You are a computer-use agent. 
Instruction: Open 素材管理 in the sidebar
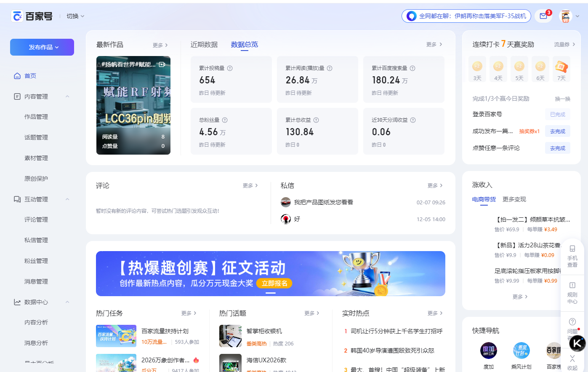click(36, 158)
